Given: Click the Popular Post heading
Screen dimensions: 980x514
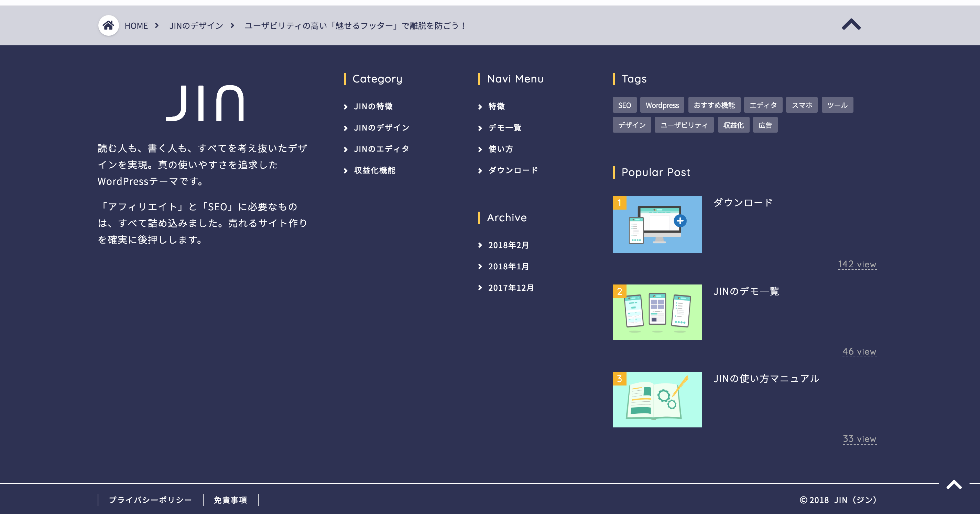Looking at the screenshot, I should coord(655,172).
